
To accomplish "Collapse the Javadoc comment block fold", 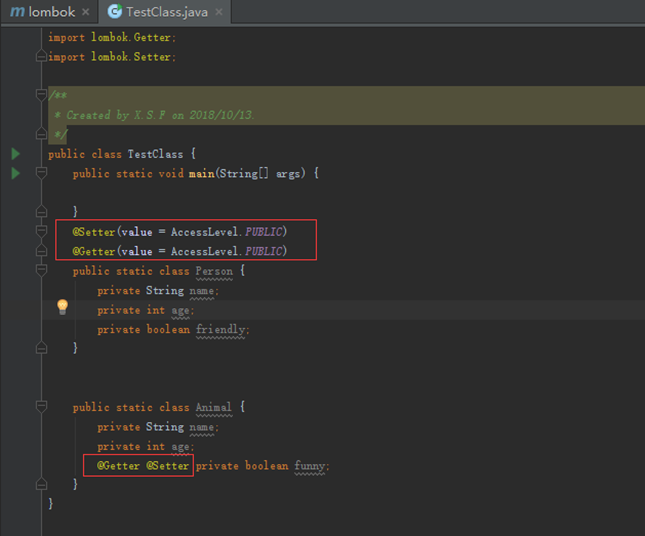I will click(x=41, y=96).
